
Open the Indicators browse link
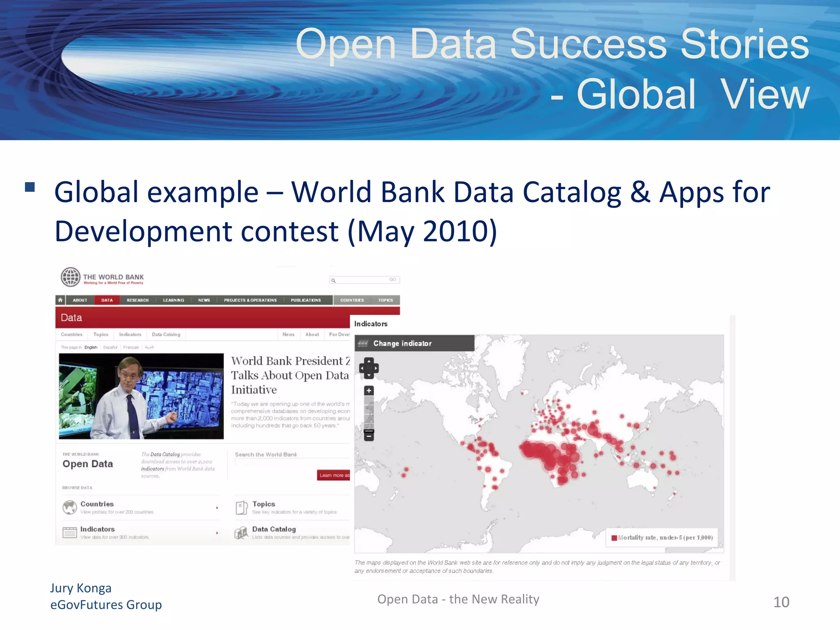click(98, 530)
